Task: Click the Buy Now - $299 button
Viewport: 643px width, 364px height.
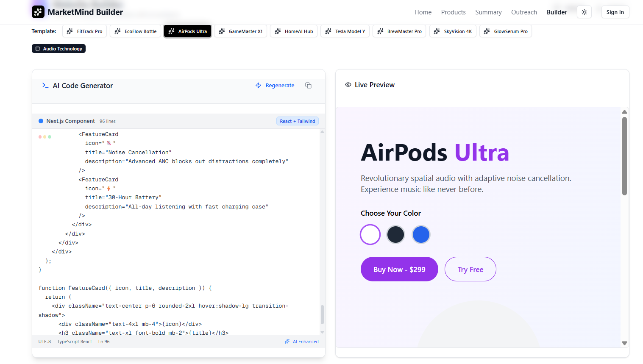Action: click(x=399, y=269)
